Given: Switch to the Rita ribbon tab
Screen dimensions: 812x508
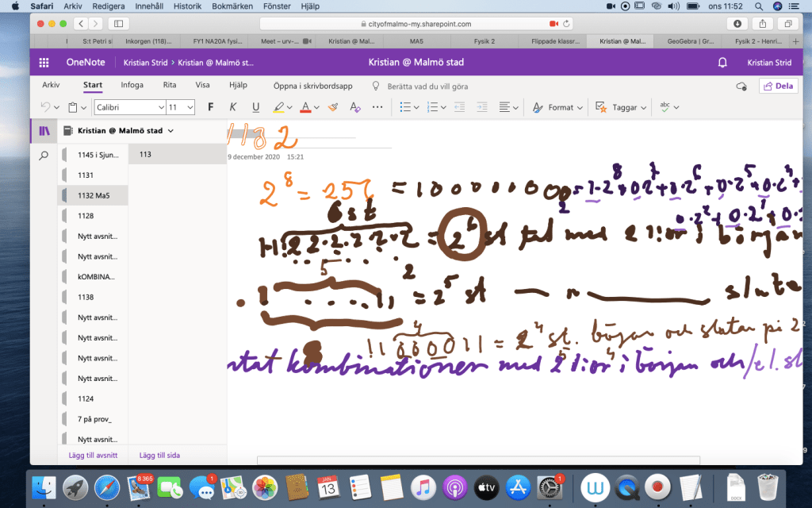Looking at the screenshot, I should tap(170, 85).
